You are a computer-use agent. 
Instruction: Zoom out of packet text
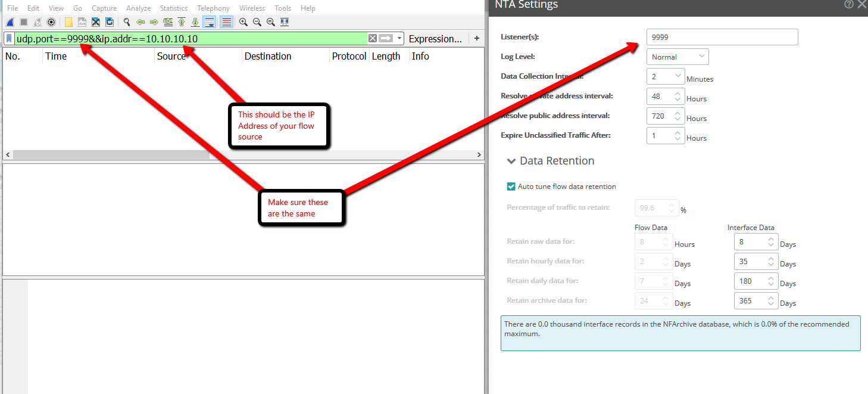(x=257, y=22)
